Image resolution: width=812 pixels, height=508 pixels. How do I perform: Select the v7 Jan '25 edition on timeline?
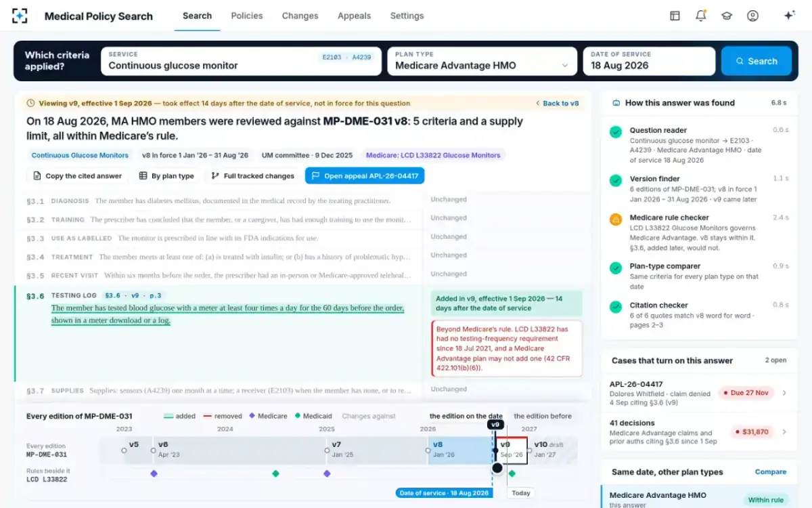pos(377,450)
